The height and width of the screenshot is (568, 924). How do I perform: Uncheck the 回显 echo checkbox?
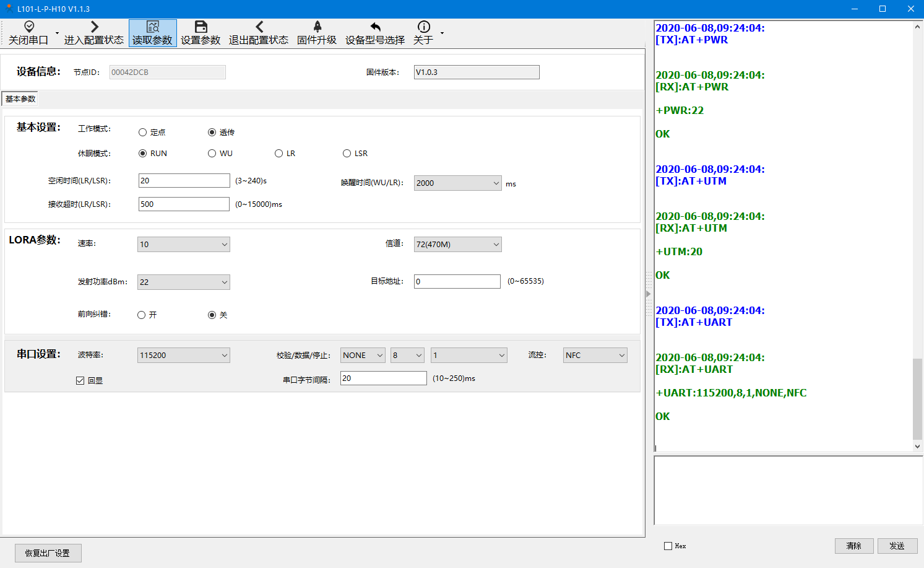tap(80, 381)
